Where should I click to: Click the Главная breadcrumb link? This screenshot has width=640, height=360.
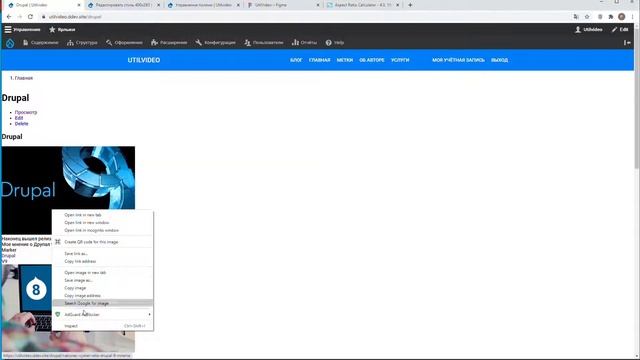click(x=24, y=78)
